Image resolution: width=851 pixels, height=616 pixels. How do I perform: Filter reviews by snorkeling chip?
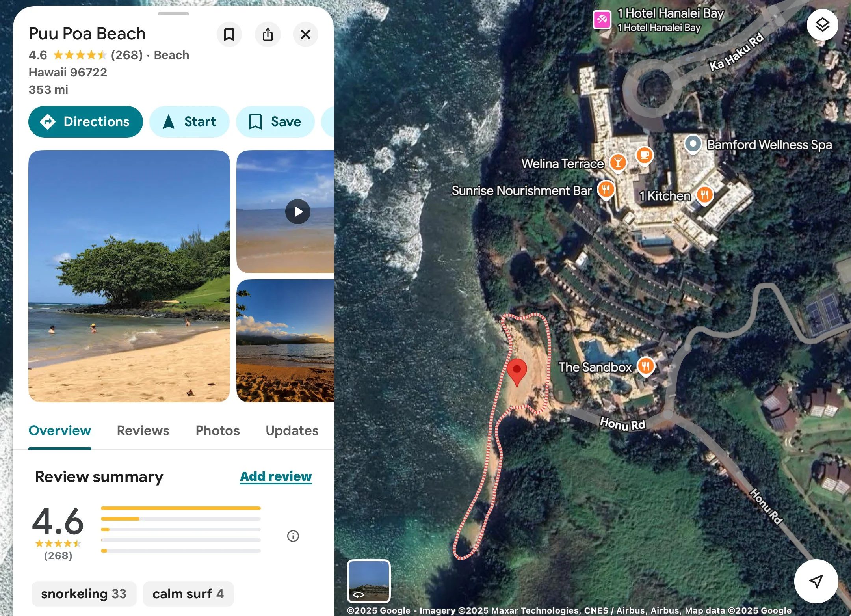pos(84,594)
